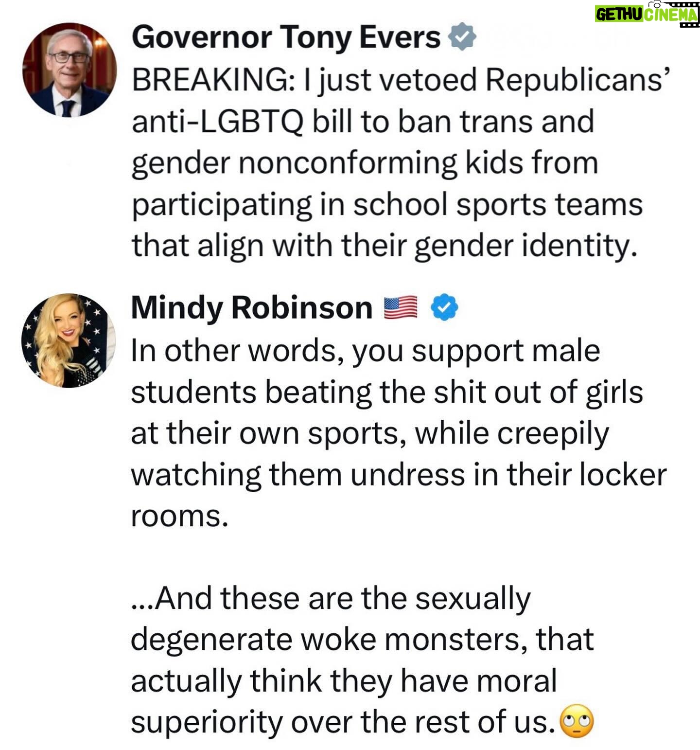Click the 'anti-LGBTQ bill' text line

363,122
